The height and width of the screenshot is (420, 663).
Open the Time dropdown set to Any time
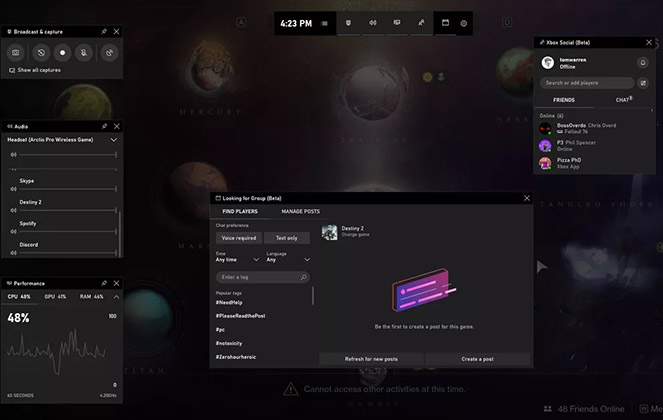pos(237,260)
